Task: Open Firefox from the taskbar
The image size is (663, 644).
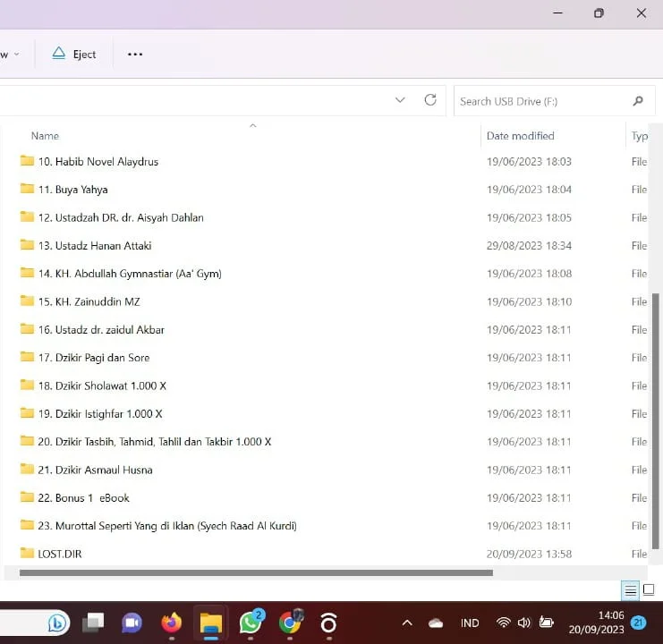Action: (x=171, y=623)
